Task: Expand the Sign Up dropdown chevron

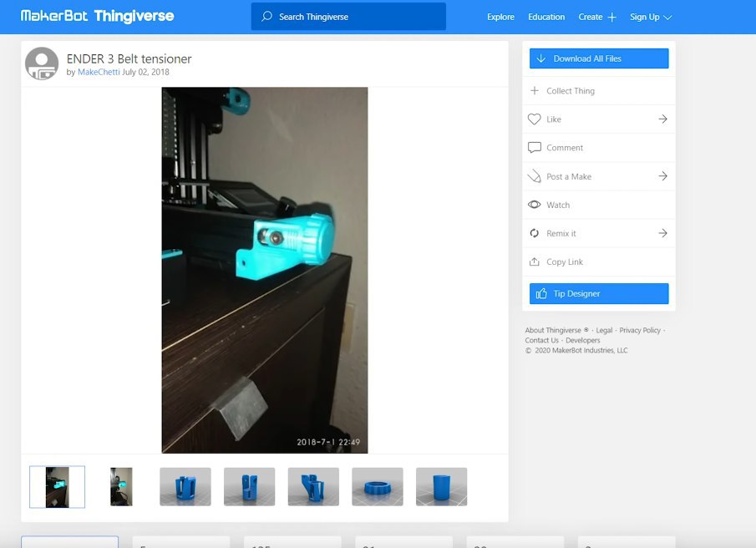Action: click(x=667, y=18)
